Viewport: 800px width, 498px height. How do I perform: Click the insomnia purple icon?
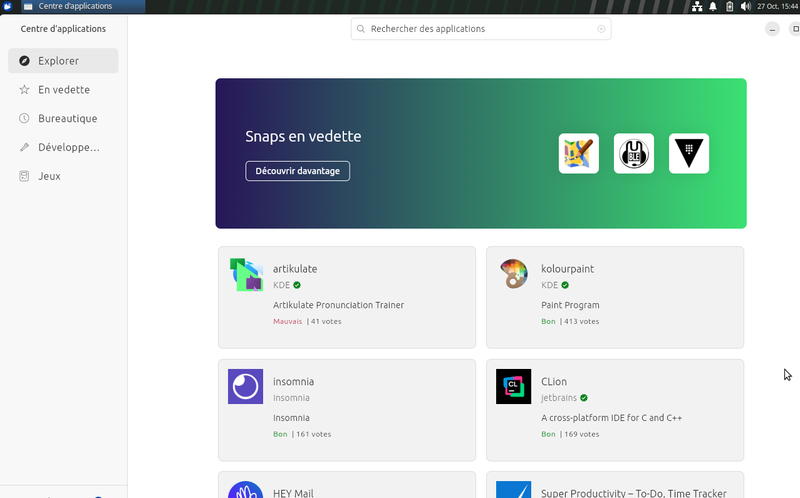tap(245, 386)
